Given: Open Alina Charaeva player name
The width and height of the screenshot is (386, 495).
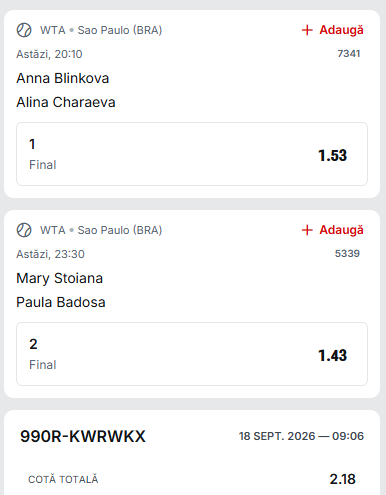Looking at the screenshot, I should click(66, 102).
